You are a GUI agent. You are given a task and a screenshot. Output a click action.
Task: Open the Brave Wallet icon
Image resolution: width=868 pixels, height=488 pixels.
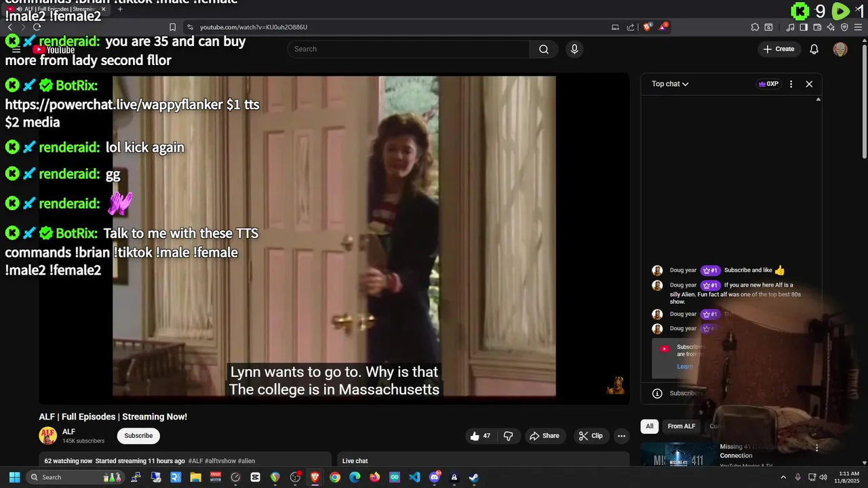(x=817, y=27)
